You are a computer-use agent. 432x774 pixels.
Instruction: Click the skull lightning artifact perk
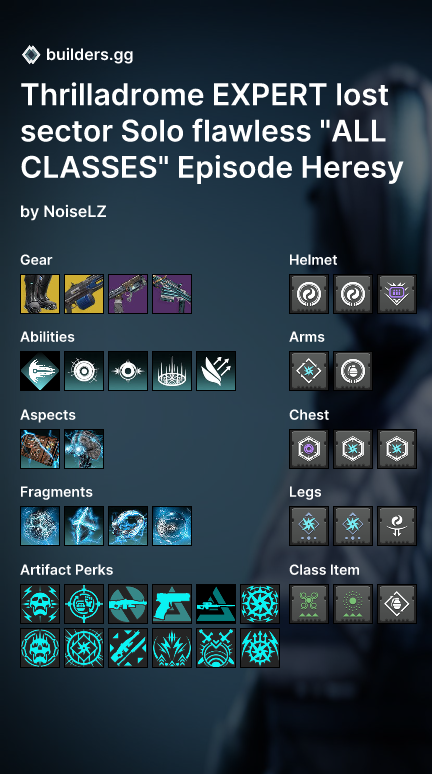[x=40, y=604]
